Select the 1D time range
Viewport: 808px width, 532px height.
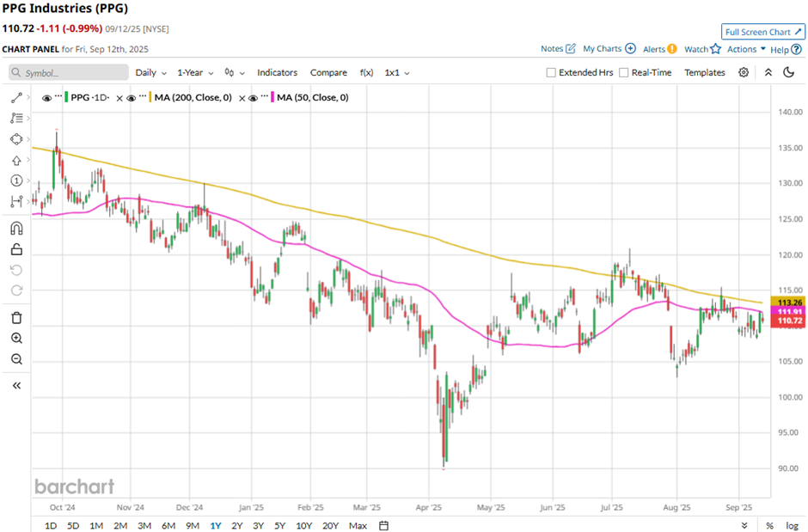(x=51, y=525)
